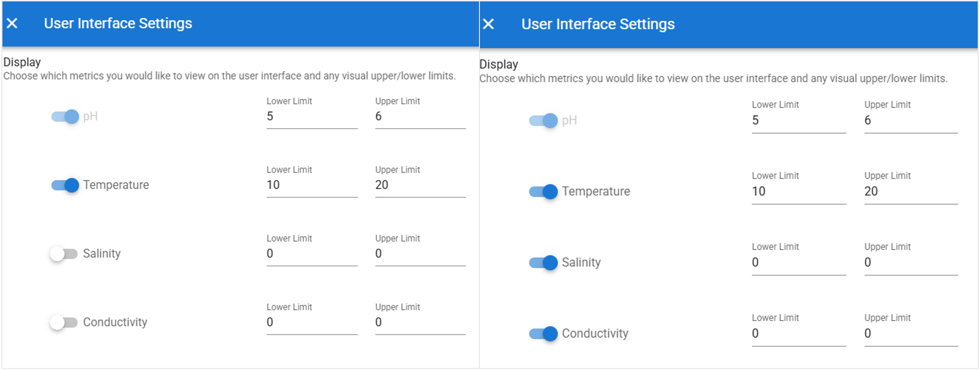Image resolution: width=980 pixels, height=370 pixels.
Task: Edit pH Lower Limit field in left panel
Action: 312,116
